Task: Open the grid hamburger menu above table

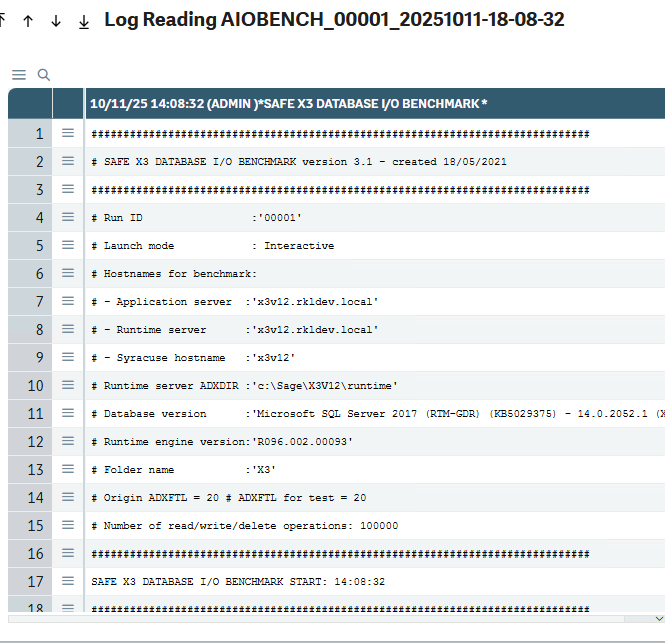Action: coord(19,75)
